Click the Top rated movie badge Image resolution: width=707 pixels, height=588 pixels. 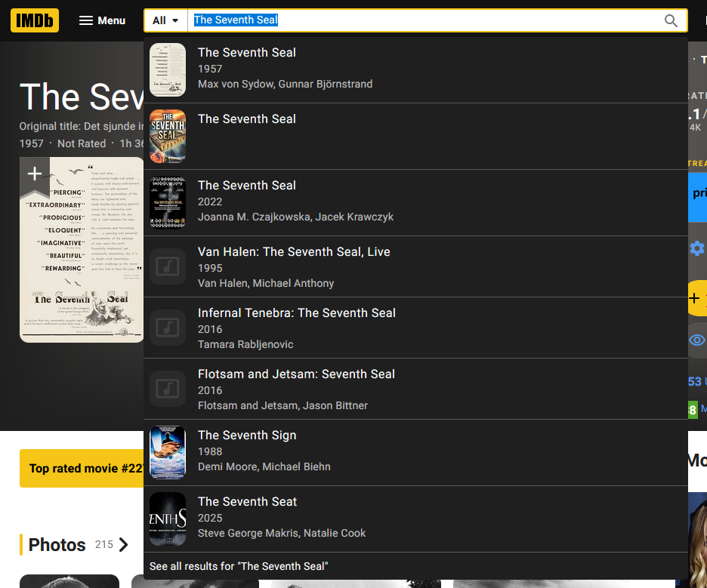(82, 468)
